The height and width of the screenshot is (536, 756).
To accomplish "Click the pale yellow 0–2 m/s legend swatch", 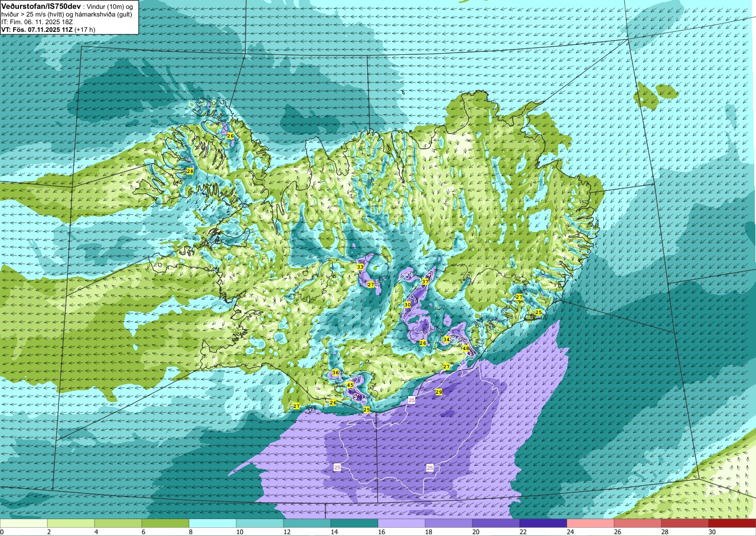I will [24, 523].
